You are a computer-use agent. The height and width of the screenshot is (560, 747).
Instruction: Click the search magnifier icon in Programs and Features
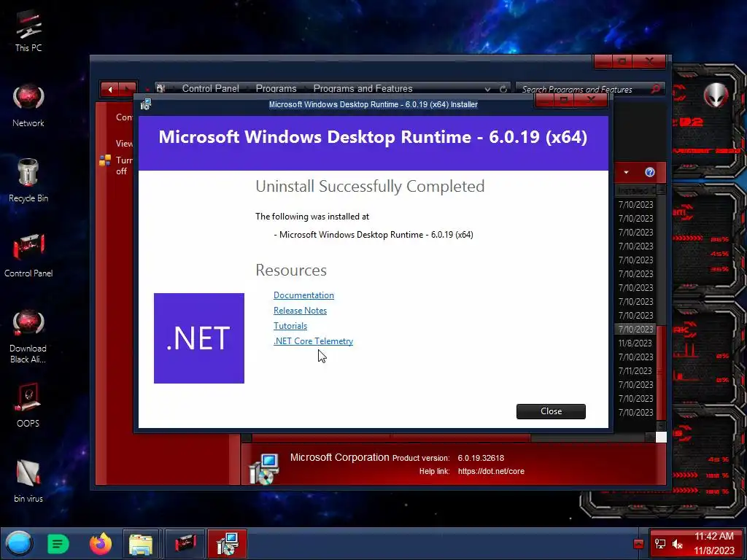[656, 89]
